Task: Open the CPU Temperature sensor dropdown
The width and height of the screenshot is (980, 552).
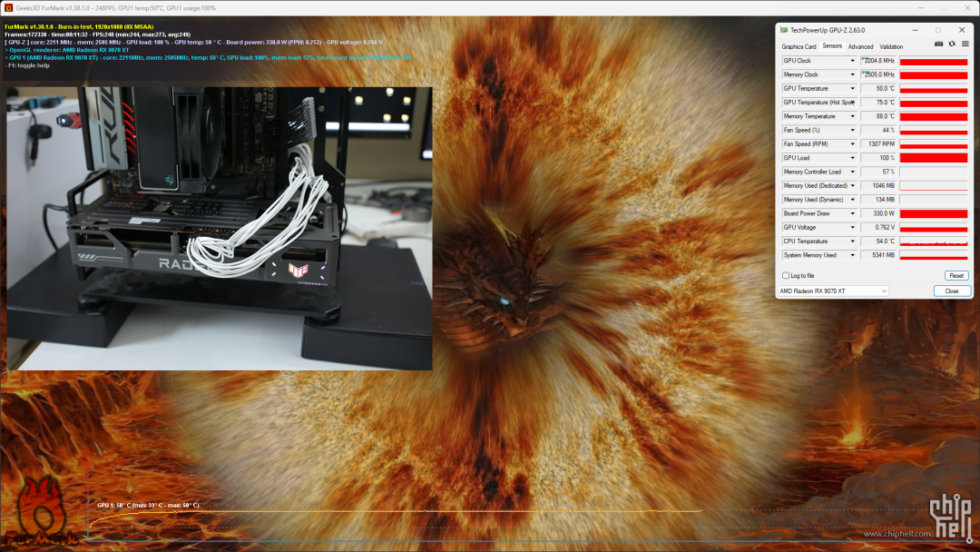Action: tap(852, 241)
